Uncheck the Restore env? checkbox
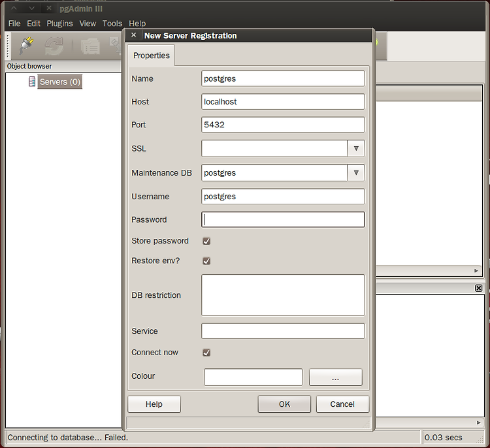This screenshot has height=448, width=490. pyautogui.click(x=206, y=261)
